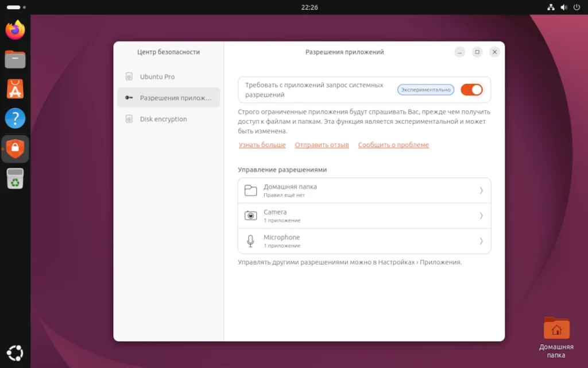This screenshot has height=368, width=588.
Task: Click the Disk encryption sidebar icon
Action: [x=129, y=119]
